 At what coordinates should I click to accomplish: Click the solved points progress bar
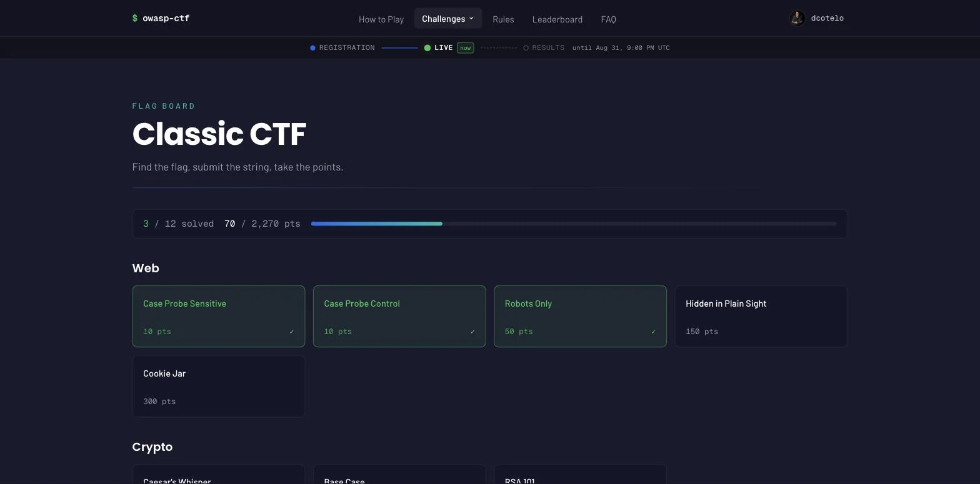[x=574, y=224]
